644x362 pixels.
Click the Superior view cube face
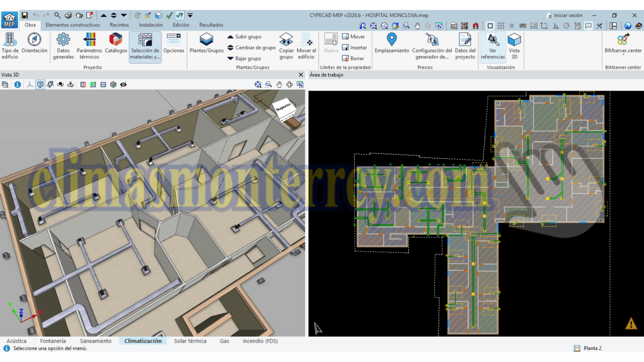click(283, 107)
